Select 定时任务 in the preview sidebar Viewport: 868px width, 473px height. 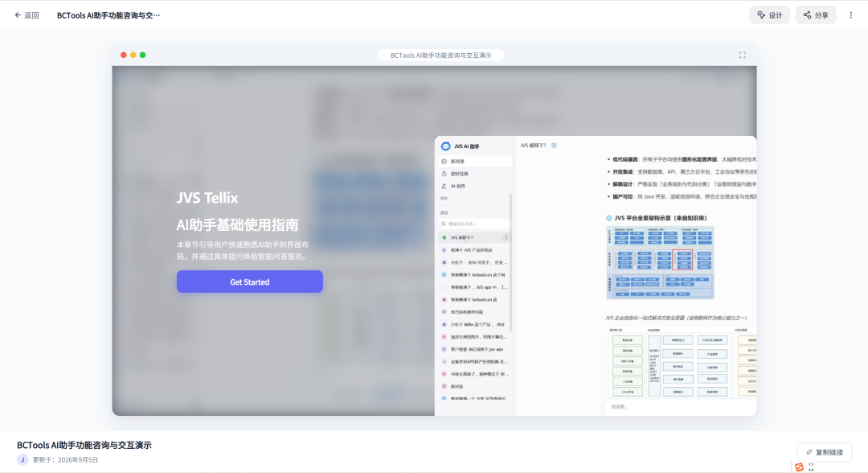click(x=476, y=174)
